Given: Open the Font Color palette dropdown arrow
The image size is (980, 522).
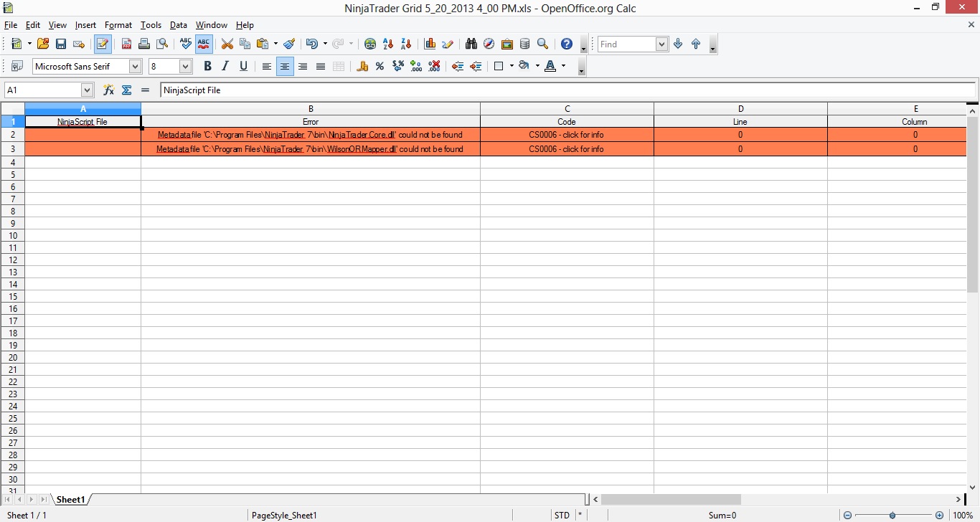Looking at the screenshot, I should (563, 66).
